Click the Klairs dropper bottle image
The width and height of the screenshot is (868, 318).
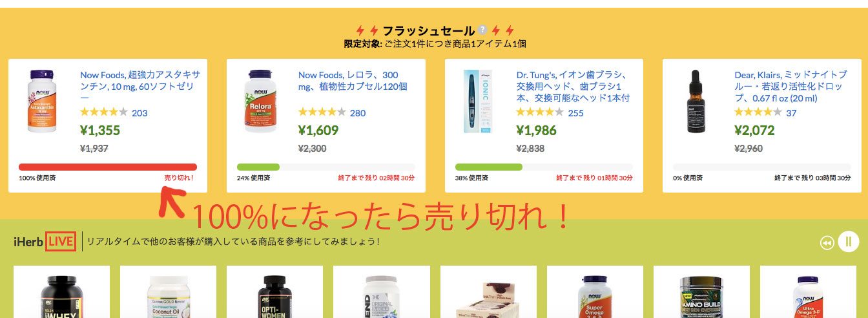(695, 101)
